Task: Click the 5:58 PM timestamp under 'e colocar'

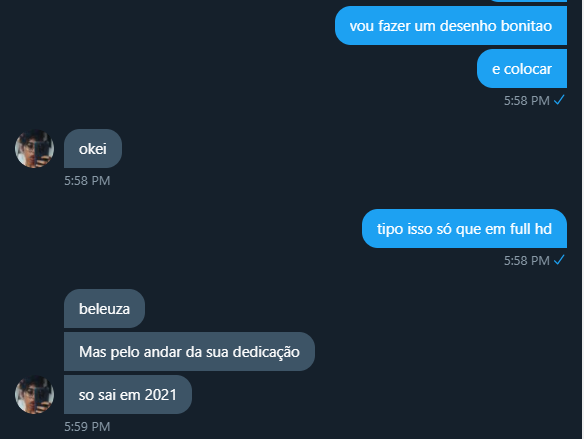Action: coord(527,101)
